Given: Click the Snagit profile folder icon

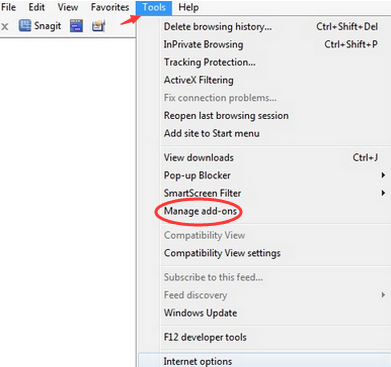Looking at the screenshot, I should (98, 26).
